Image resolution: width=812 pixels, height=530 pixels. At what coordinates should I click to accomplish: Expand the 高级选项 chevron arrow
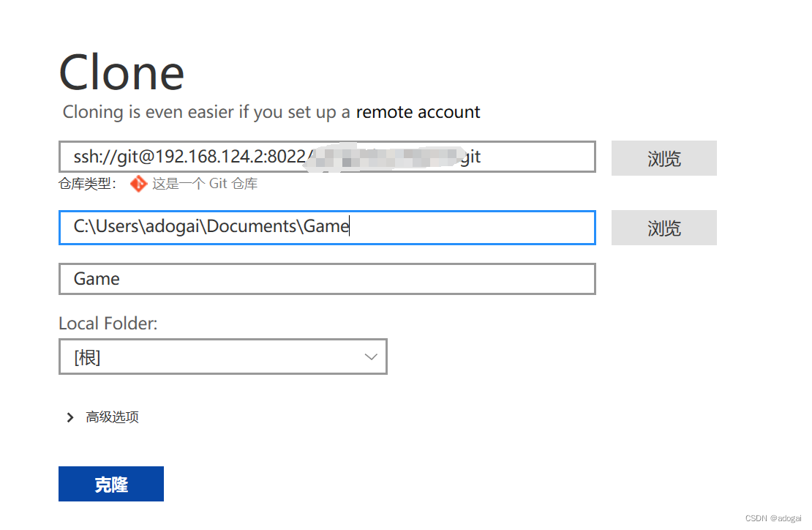(x=70, y=417)
